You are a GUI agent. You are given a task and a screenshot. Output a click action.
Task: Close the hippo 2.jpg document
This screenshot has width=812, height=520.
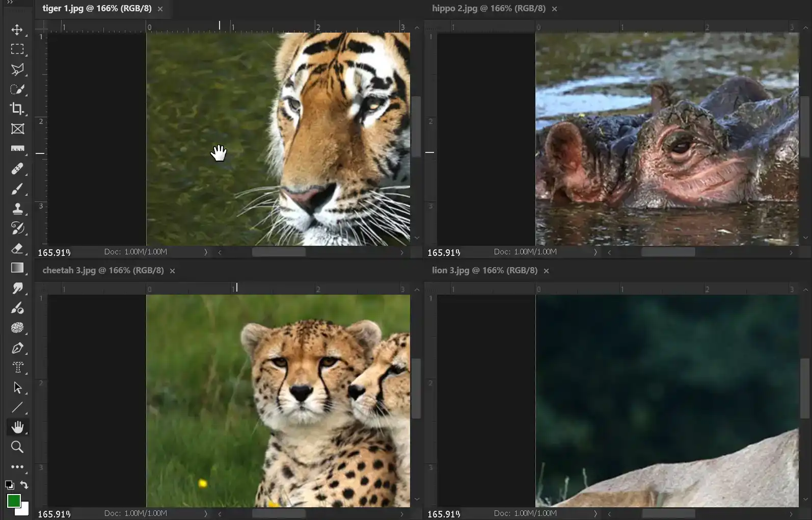point(554,9)
